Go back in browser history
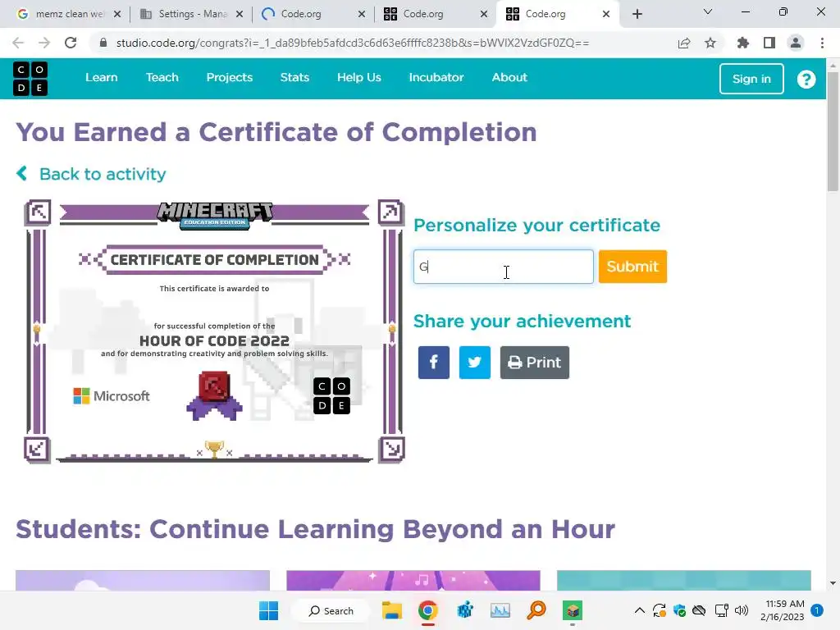Screen dimensions: 840x630 pos(18,43)
